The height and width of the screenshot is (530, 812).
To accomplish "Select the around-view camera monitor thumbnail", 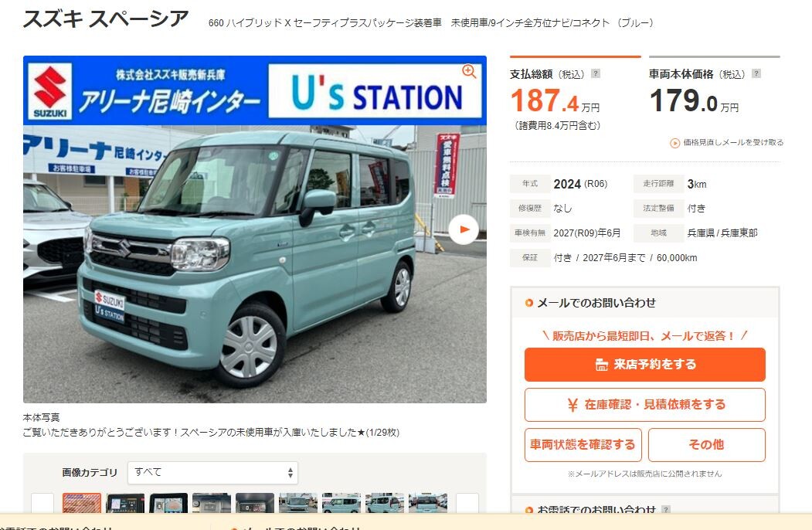I will [169, 503].
